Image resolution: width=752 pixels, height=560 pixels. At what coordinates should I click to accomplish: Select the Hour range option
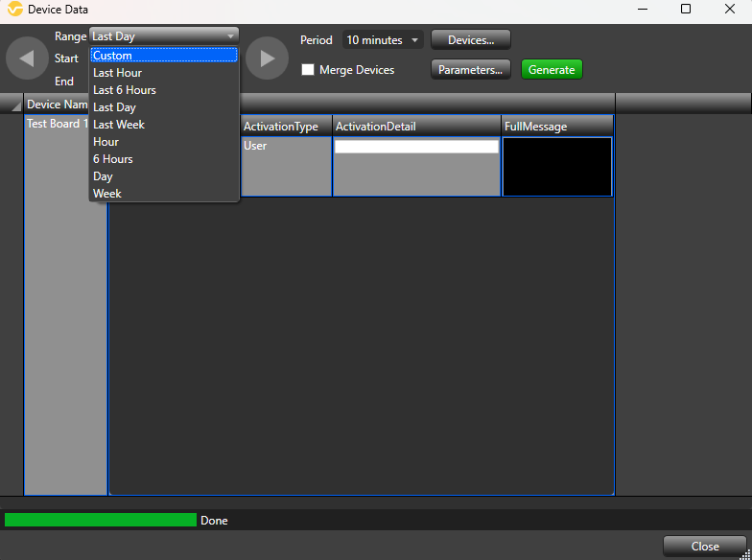pyautogui.click(x=164, y=142)
